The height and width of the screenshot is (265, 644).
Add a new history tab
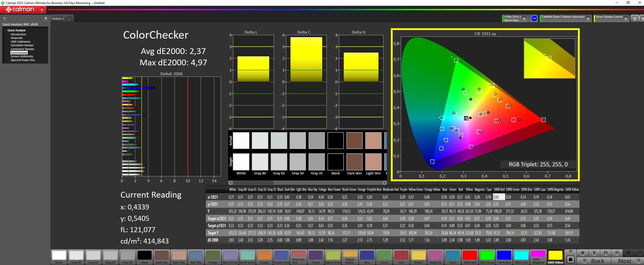tap(69, 19)
